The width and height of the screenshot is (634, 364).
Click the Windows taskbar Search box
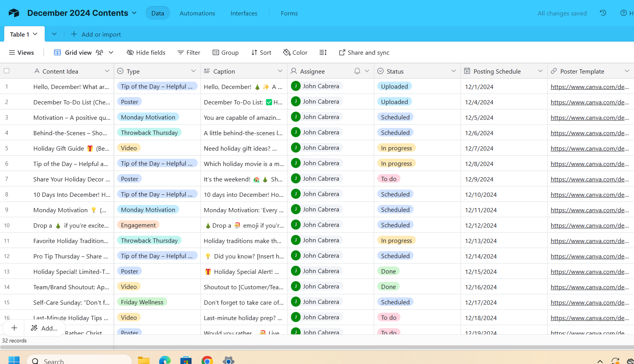tap(79, 361)
